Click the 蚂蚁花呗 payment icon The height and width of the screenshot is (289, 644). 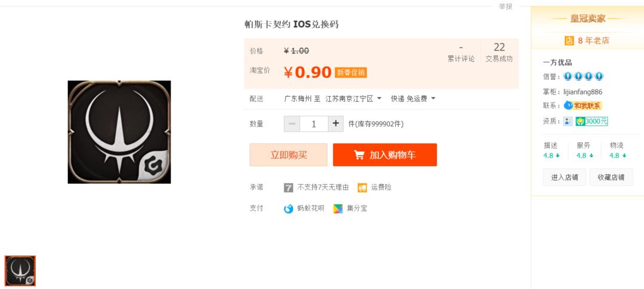289,209
